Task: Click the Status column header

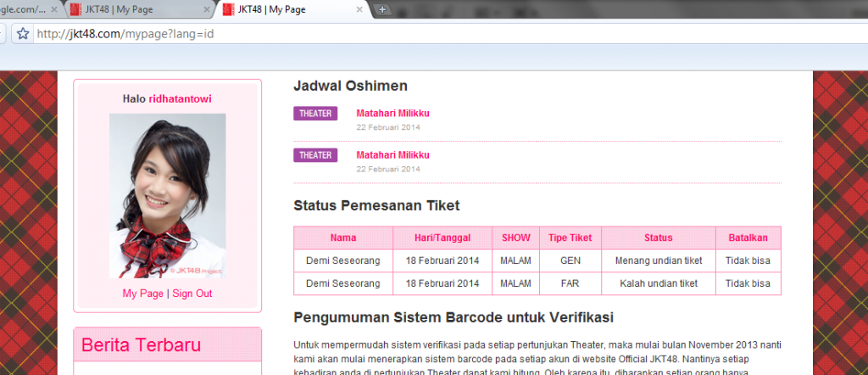Action: 658,238
